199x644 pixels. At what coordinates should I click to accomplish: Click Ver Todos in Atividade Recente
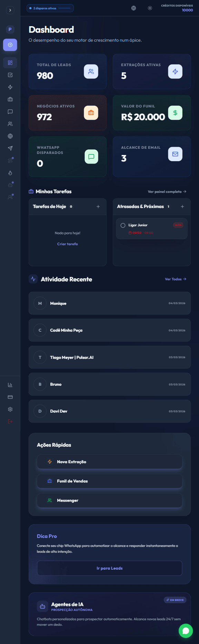[176, 279]
